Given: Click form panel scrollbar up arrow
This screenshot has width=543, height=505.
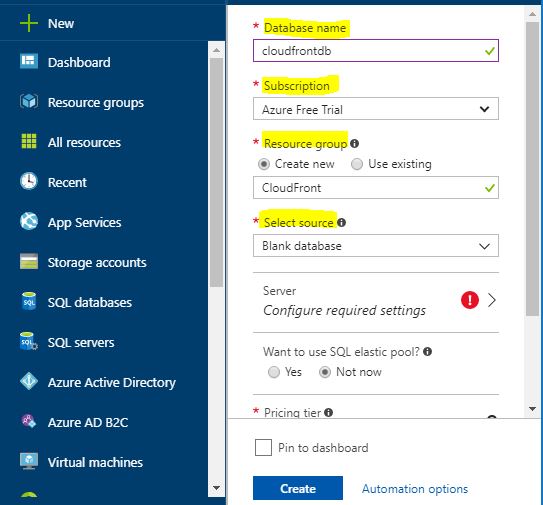Looking at the screenshot, I should coord(533,14).
